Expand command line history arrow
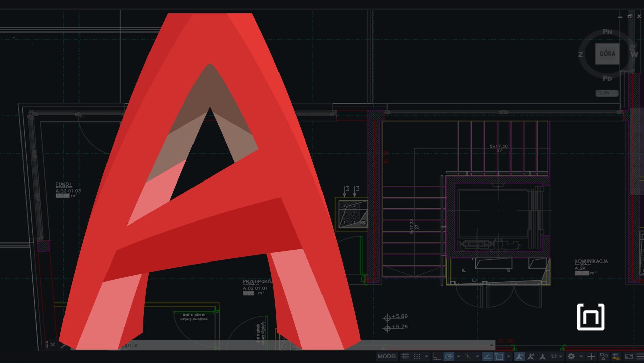Viewport: 644px width, 363px height. point(492,345)
